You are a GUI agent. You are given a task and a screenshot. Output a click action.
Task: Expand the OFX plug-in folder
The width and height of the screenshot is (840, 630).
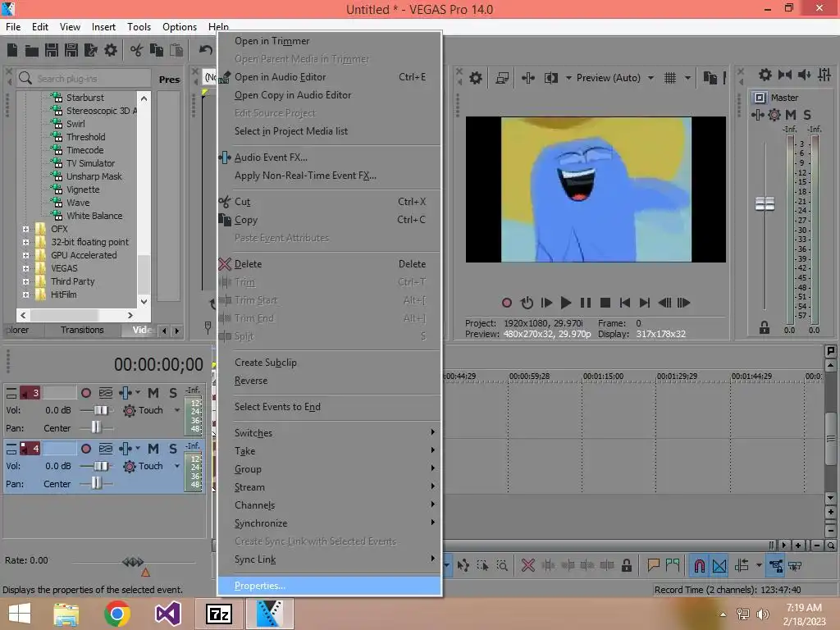click(25, 230)
